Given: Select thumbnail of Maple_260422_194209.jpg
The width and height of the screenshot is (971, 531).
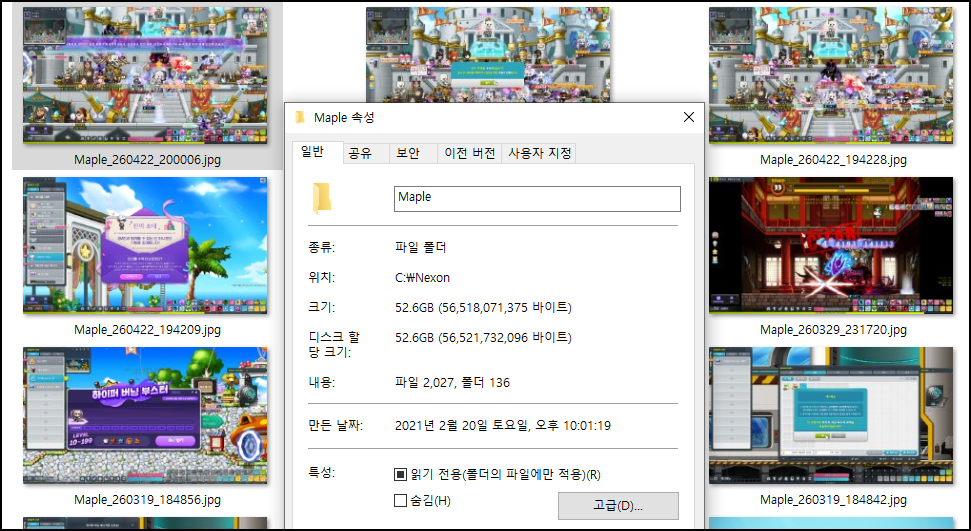Looking at the screenshot, I should click(145, 245).
